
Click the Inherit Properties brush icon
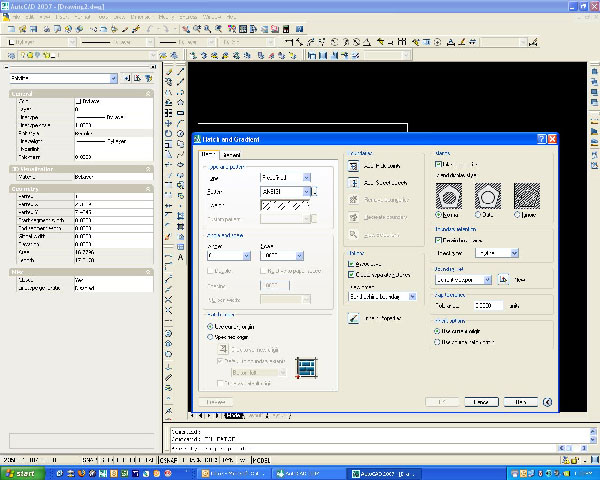[x=353, y=318]
